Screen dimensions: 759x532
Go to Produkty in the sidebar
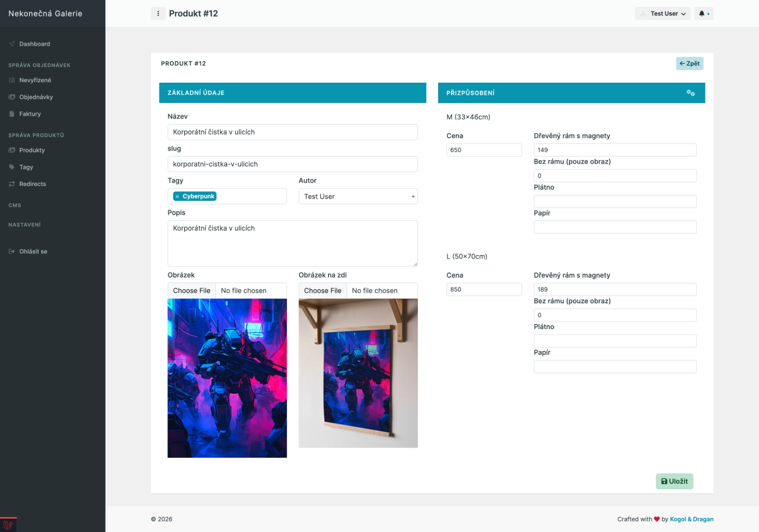click(32, 150)
